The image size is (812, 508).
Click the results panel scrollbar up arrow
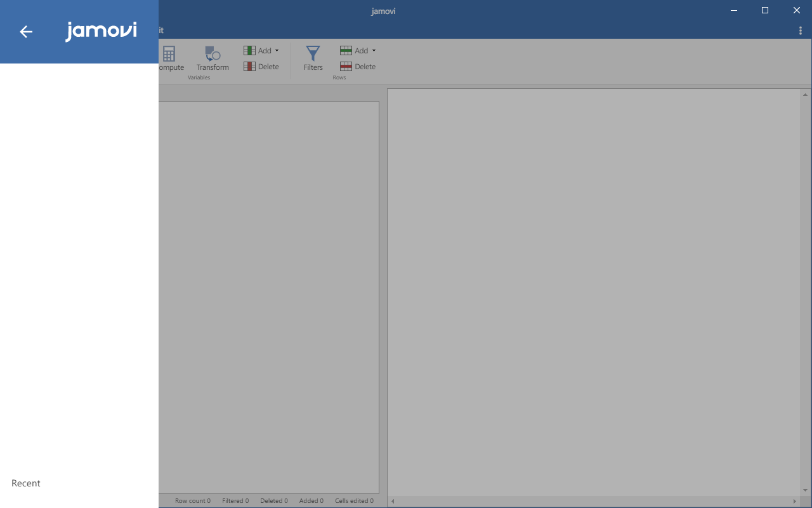(804, 93)
